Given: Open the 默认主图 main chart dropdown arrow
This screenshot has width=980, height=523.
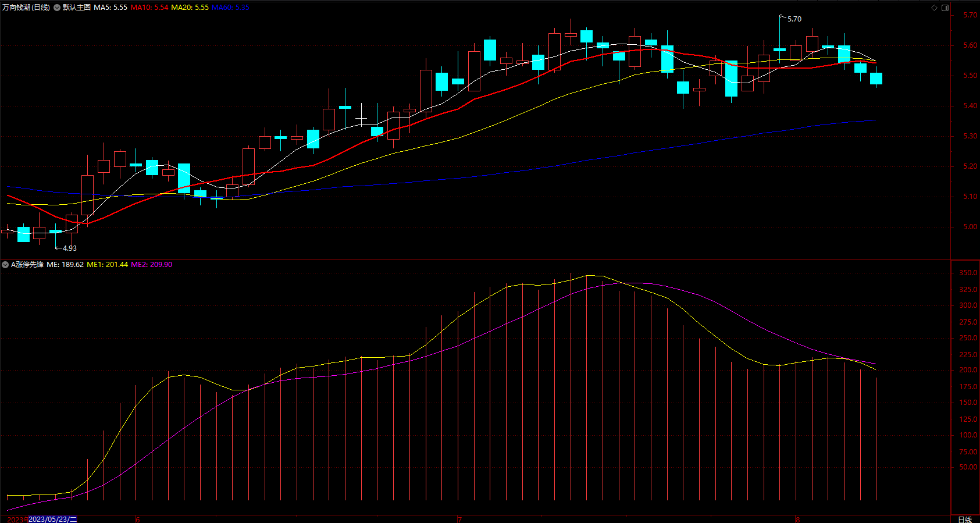Looking at the screenshot, I should [x=57, y=8].
